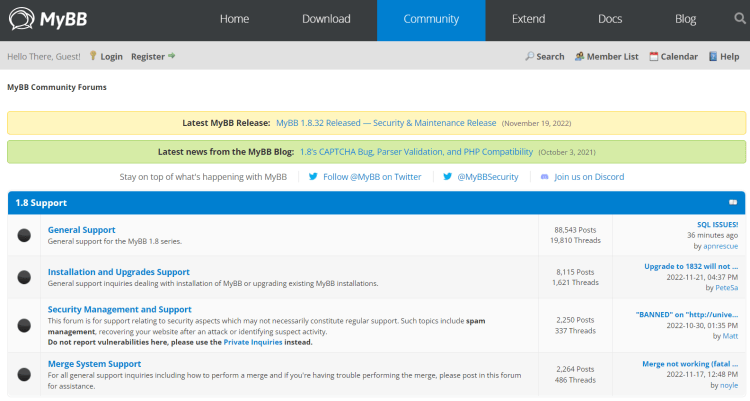Collapse the 1.8 Support category
This screenshot has height=401, width=750.
(x=733, y=202)
